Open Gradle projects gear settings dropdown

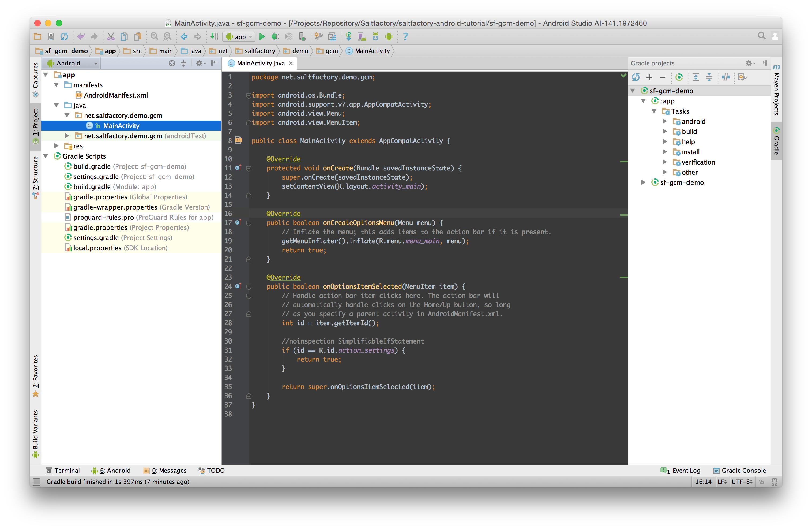[750, 63]
